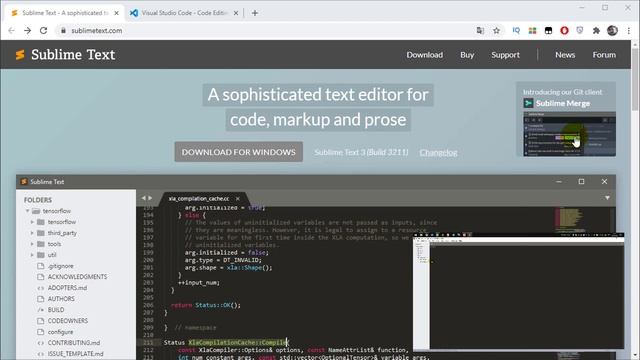Open the Extensions puzzle piece menu

(596, 31)
